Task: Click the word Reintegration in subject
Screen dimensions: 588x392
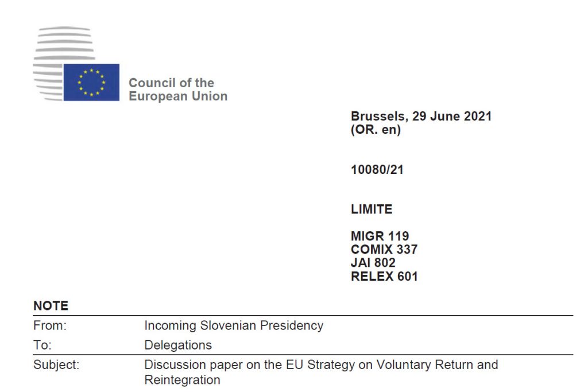Action: (x=182, y=380)
